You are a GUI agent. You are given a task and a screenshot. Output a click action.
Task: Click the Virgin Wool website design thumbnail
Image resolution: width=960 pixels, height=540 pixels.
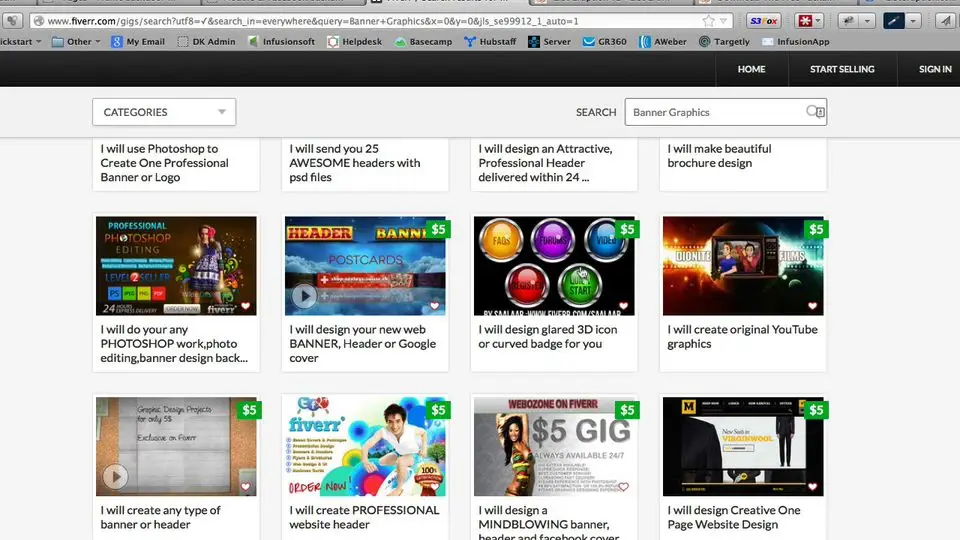(x=743, y=446)
